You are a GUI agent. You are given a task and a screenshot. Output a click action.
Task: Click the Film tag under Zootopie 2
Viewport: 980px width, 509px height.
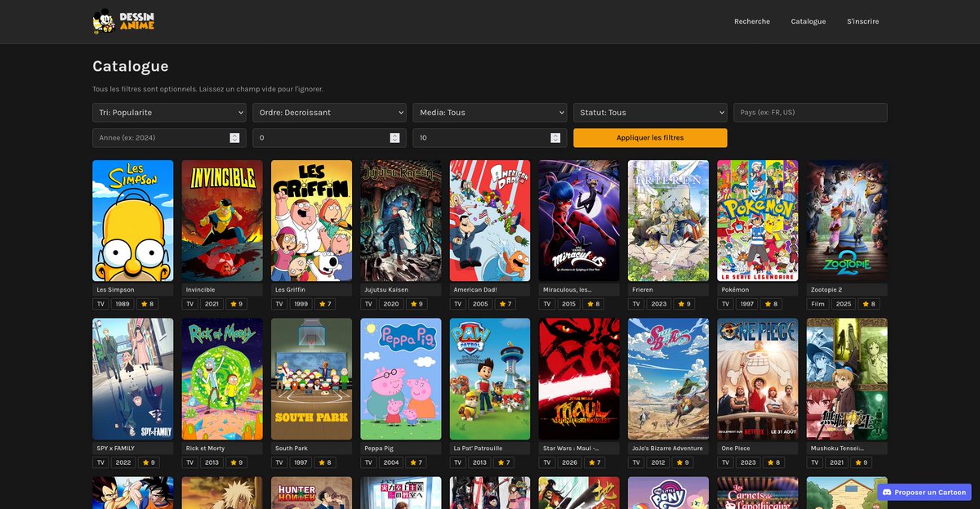point(818,304)
